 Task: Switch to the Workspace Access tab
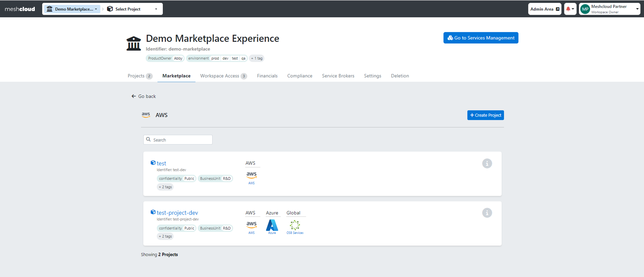tap(223, 76)
